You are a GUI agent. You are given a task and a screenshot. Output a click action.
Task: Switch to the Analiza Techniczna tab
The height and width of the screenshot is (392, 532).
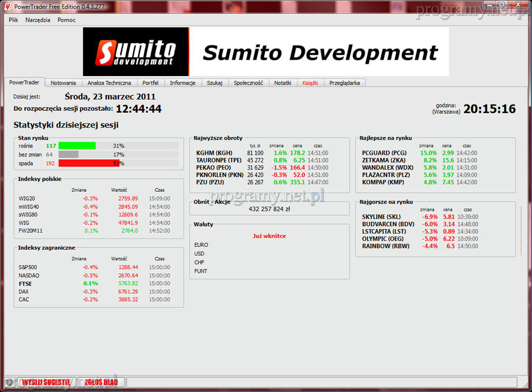point(109,83)
